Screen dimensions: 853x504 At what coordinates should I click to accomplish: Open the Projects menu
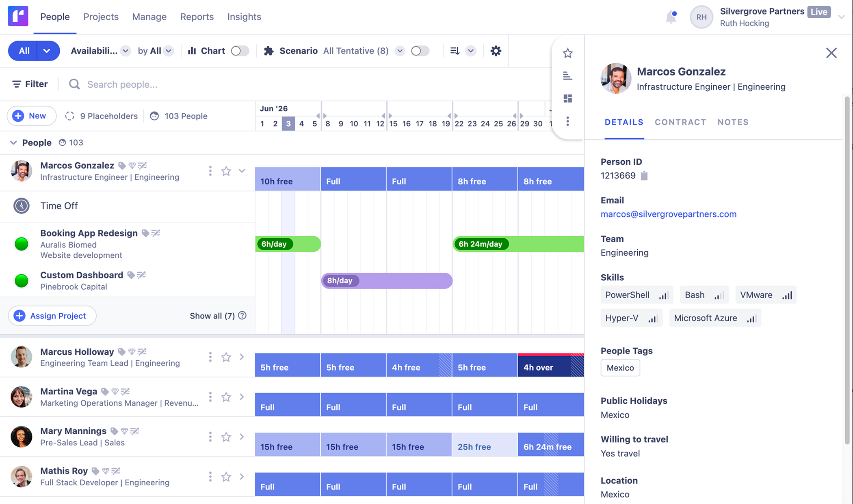click(101, 17)
